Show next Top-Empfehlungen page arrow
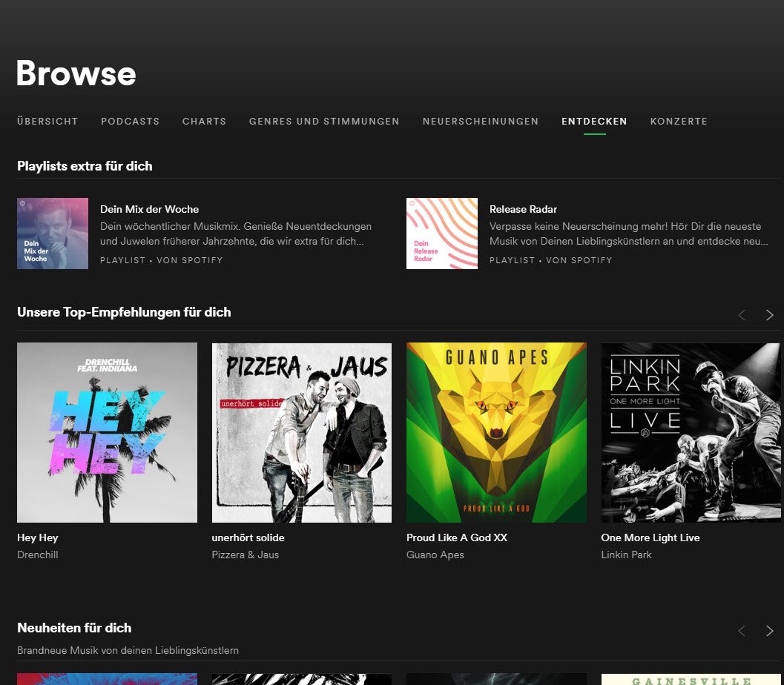 coord(769,315)
